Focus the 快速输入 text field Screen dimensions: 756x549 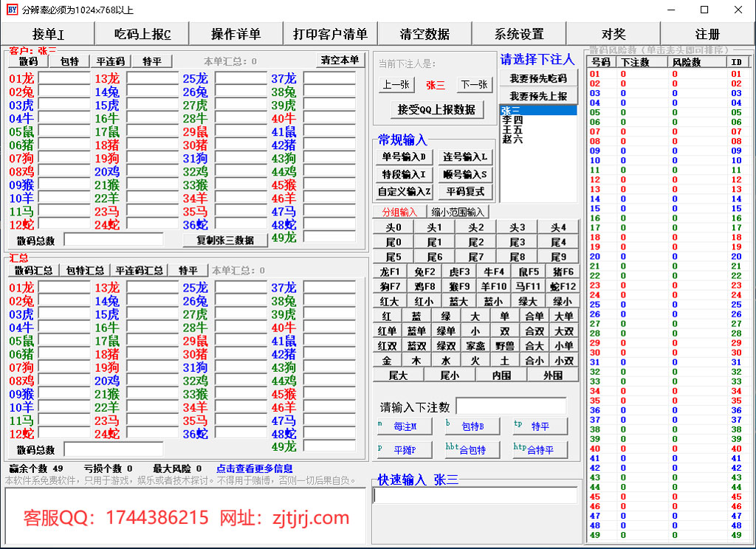(475, 495)
